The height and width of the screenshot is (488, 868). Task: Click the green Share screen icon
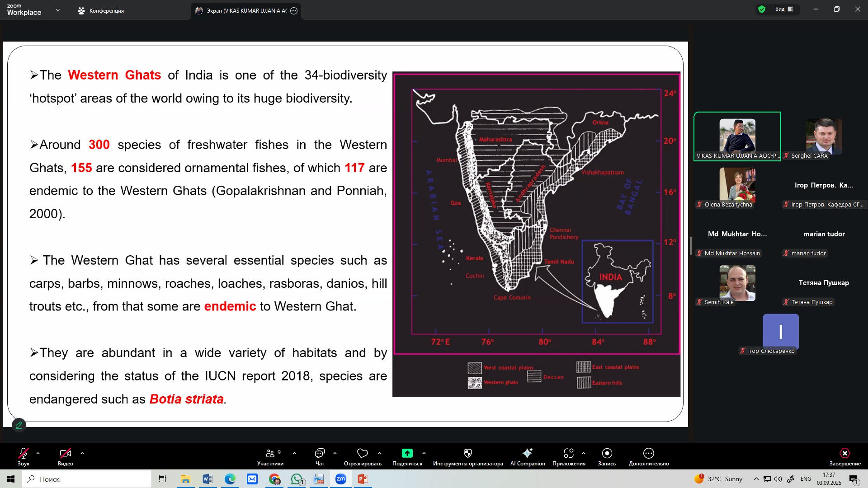(x=407, y=454)
